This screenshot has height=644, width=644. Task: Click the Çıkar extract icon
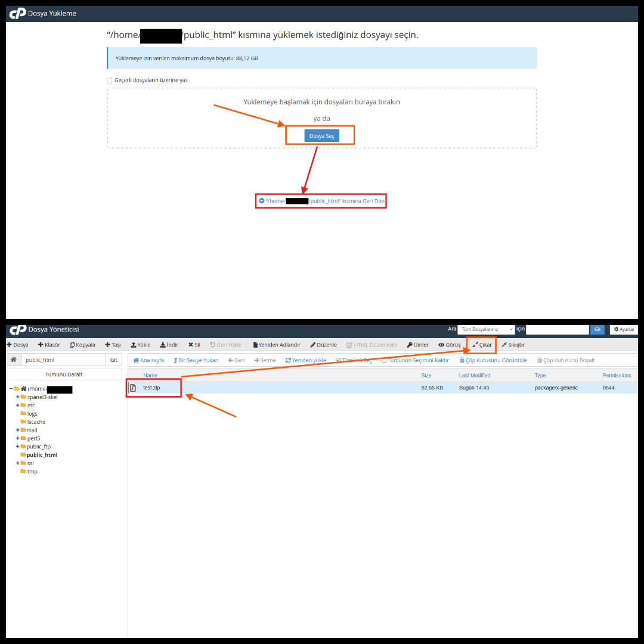click(475, 345)
